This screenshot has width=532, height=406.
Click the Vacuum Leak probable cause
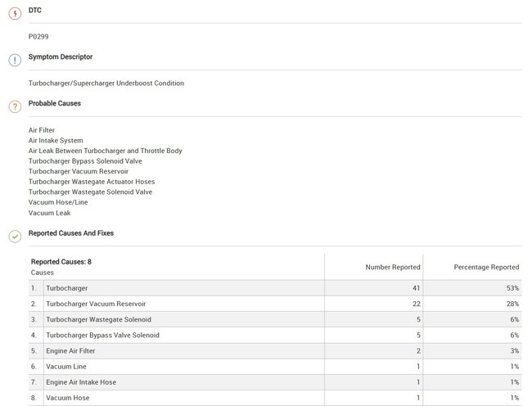pos(49,213)
